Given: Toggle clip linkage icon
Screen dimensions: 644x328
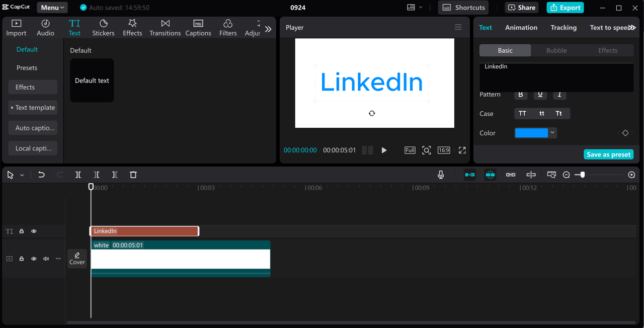Looking at the screenshot, I should (x=511, y=175).
